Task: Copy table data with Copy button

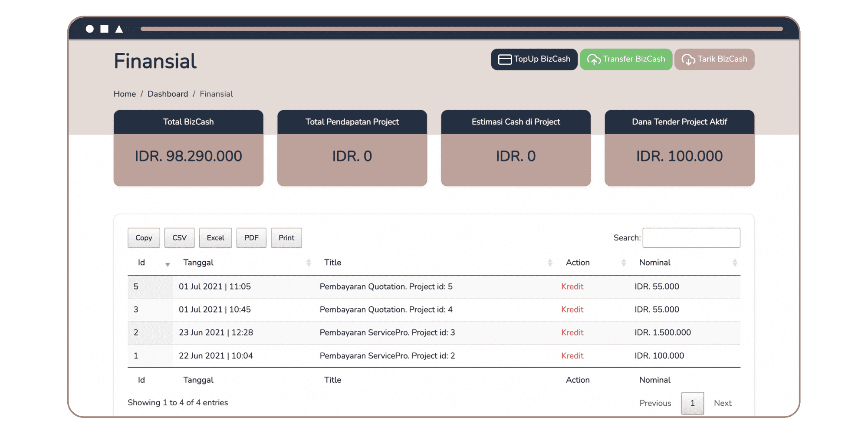Action: click(144, 238)
